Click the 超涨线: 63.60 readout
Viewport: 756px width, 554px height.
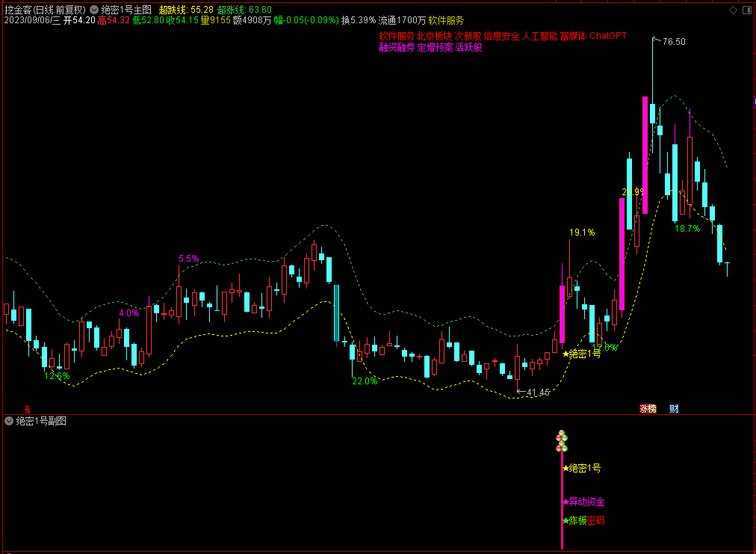(x=244, y=10)
